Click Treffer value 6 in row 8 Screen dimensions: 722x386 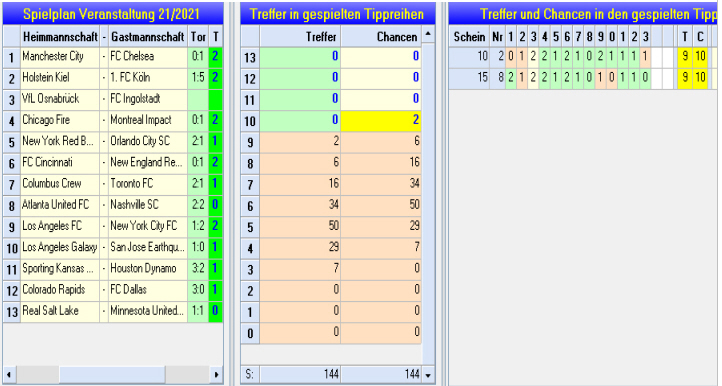[x=300, y=163]
